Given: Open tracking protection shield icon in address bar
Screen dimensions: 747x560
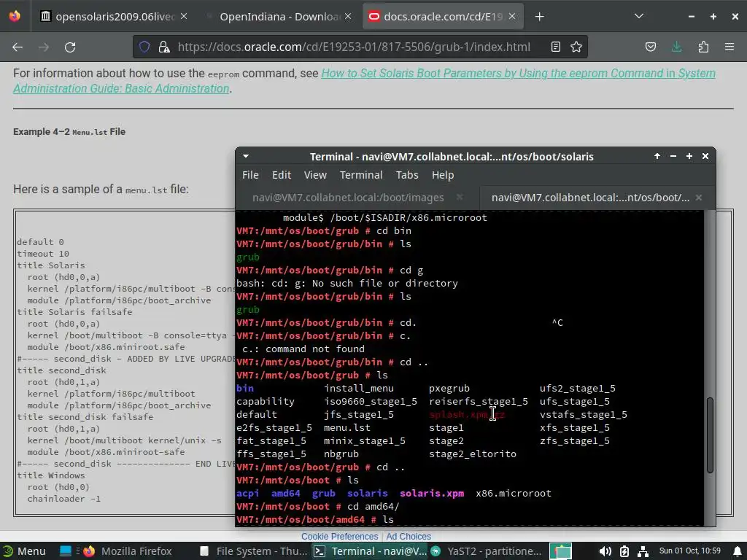Looking at the screenshot, I should [x=144, y=47].
